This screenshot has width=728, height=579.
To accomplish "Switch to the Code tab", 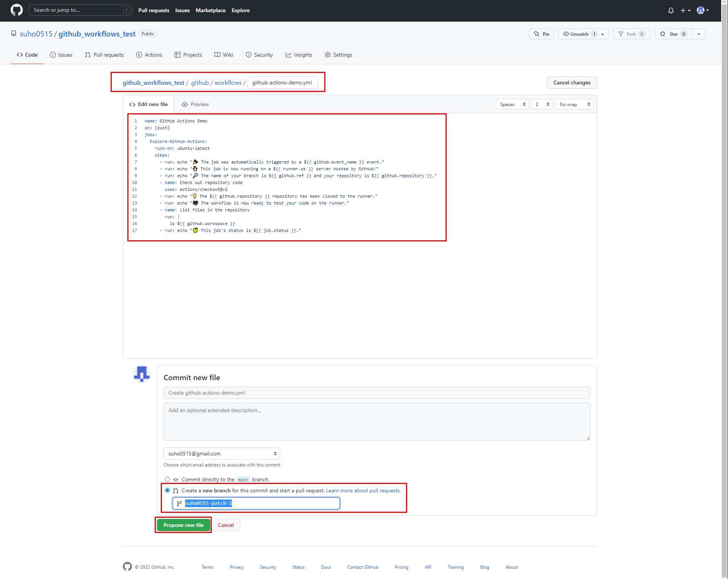I will point(27,55).
